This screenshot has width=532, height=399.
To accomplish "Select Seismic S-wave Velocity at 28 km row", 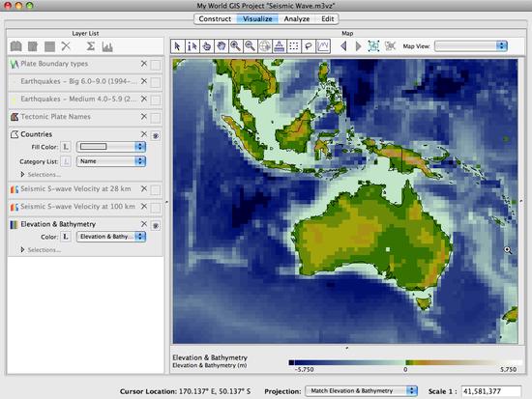I will point(85,189).
